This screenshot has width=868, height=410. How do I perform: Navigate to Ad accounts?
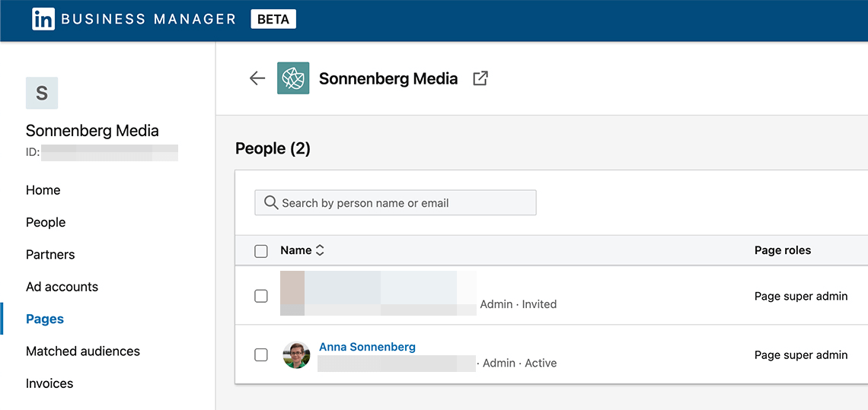click(62, 287)
